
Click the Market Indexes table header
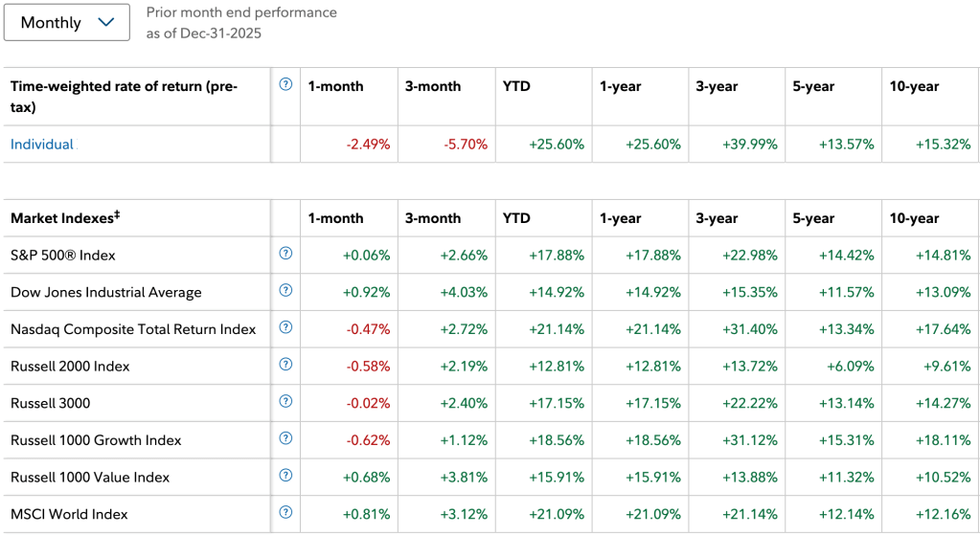[65, 218]
